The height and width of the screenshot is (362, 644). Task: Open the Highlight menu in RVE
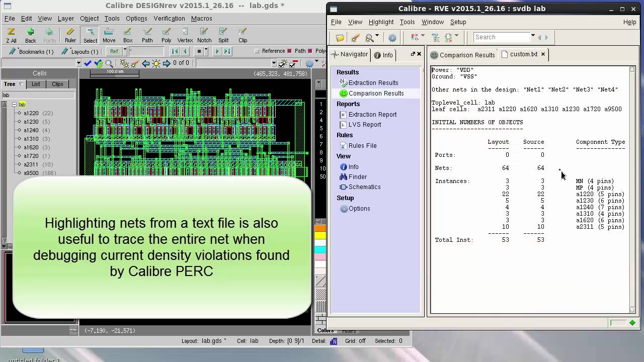point(381,22)
